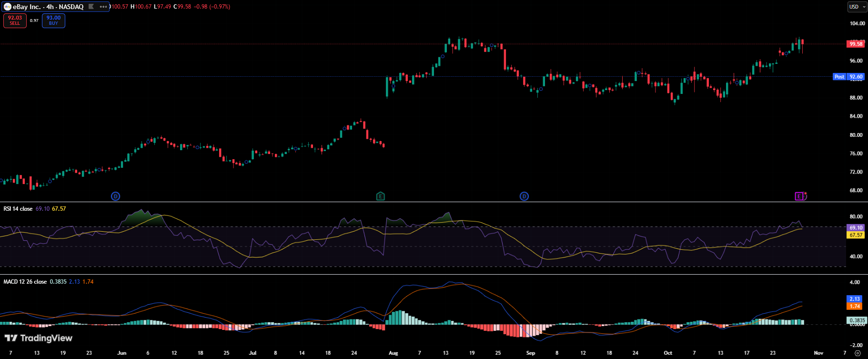
Task: Click the blue MACD 2.13 value label
Action: tap(855, 299)
